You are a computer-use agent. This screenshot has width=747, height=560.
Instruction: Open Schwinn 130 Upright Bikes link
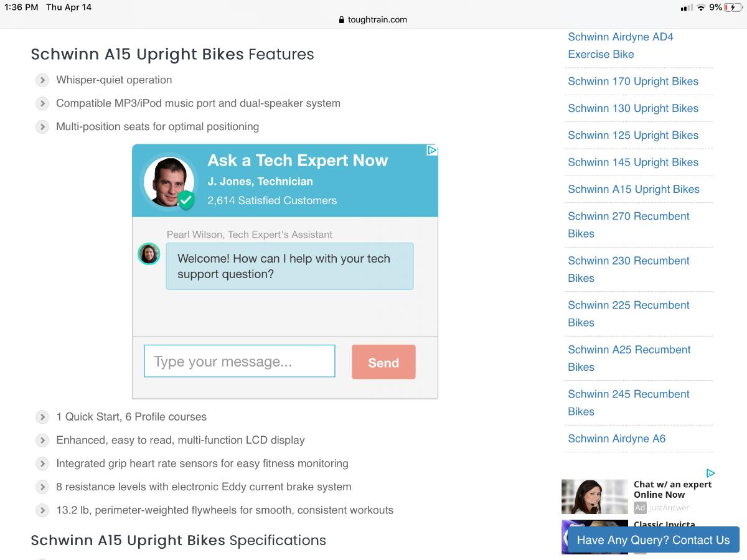632,108
